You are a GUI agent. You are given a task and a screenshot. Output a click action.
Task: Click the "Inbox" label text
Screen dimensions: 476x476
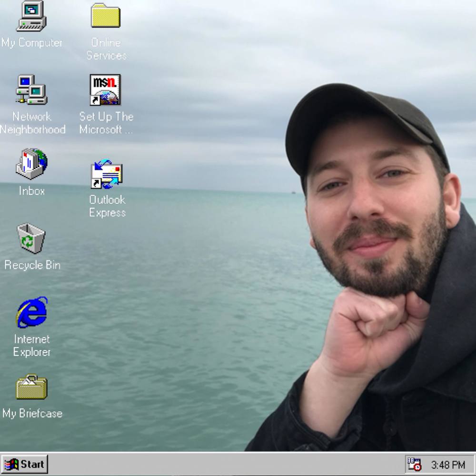click(32, 191)
